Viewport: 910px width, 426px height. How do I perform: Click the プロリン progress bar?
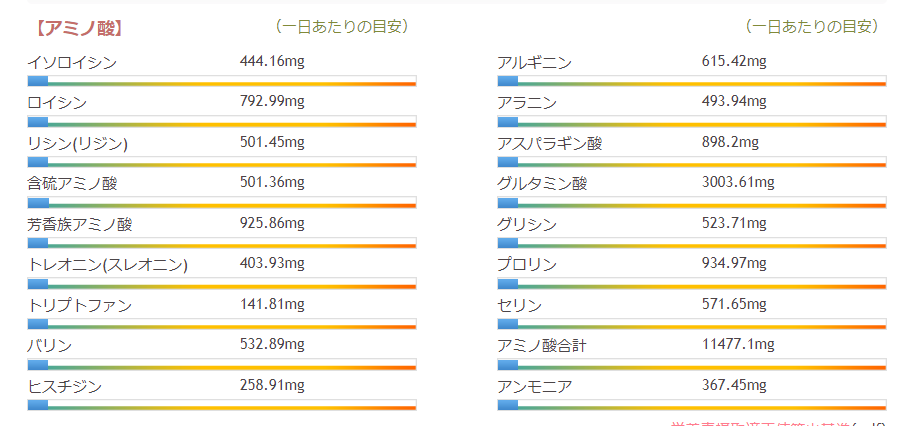692,284
